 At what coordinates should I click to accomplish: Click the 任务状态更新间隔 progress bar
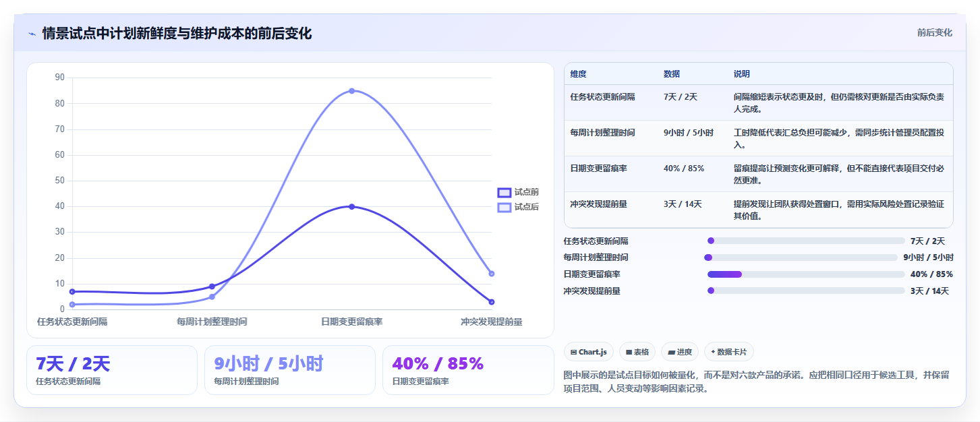(806, 241)
